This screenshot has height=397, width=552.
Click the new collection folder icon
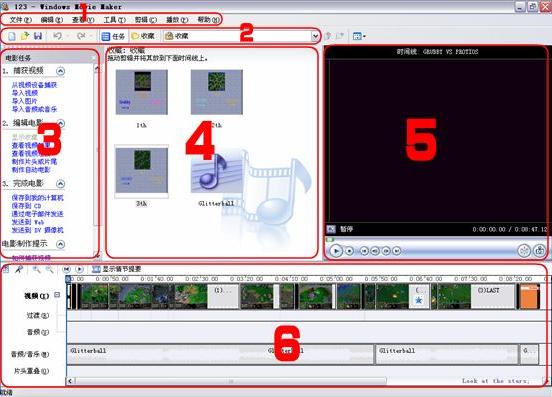[x=340, y=36]
